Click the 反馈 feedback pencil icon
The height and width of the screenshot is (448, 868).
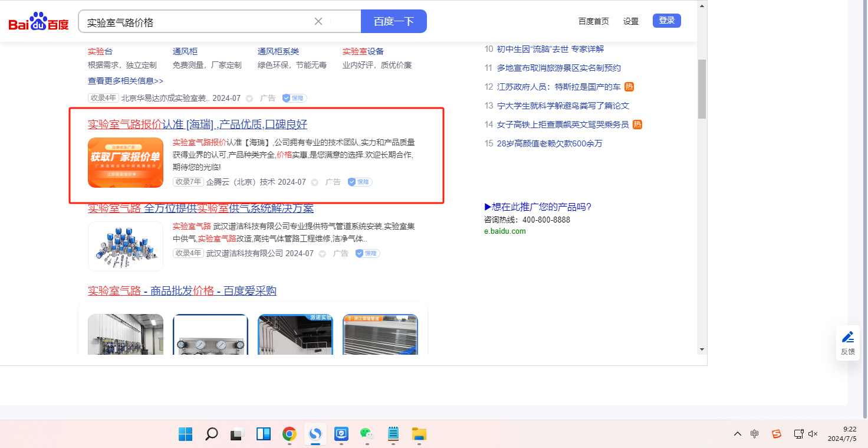point(847,338)
